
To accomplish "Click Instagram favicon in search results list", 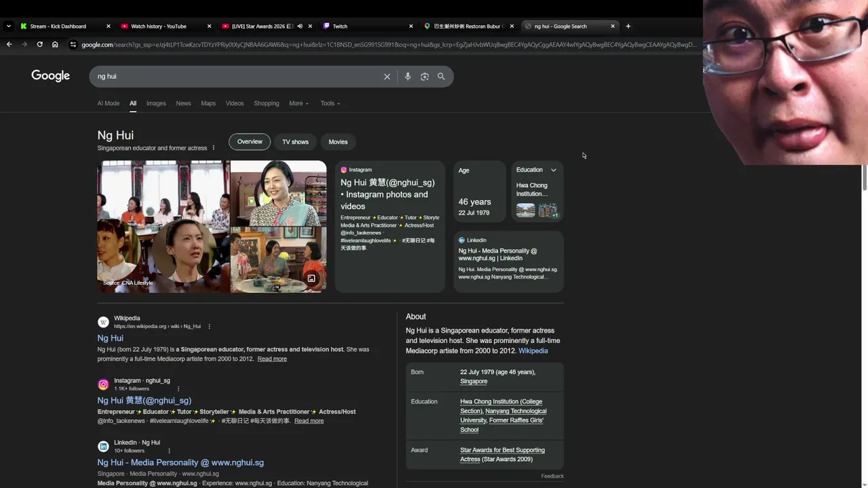I will tap(103, 385).
